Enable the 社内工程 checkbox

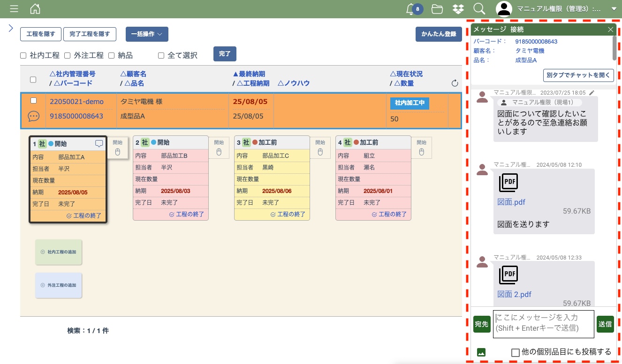(23, 56)
